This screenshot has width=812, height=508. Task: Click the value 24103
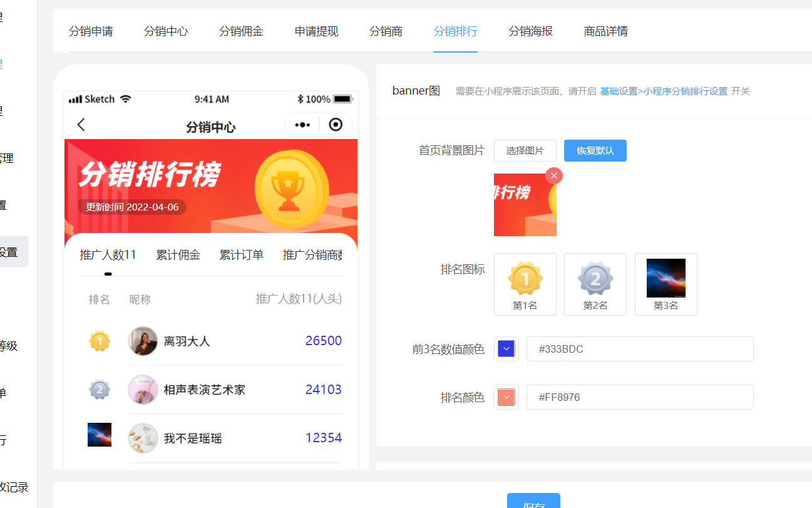coord(324,390)
